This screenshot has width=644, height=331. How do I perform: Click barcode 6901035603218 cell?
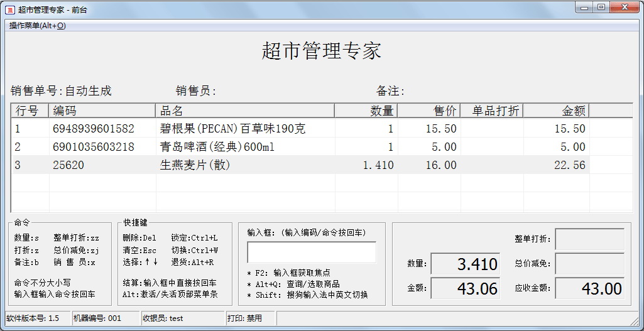point(94,147)
